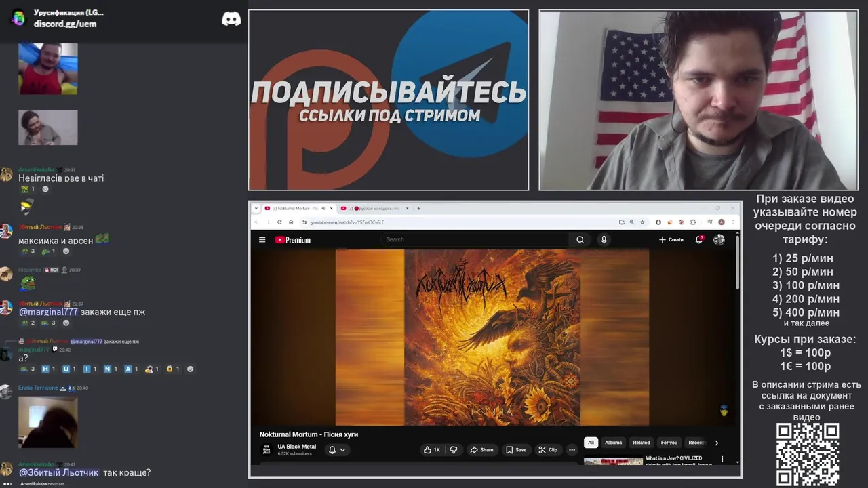Click the video title 'Nokturnal Mortum - Пісня хуги'

point(309,434)
